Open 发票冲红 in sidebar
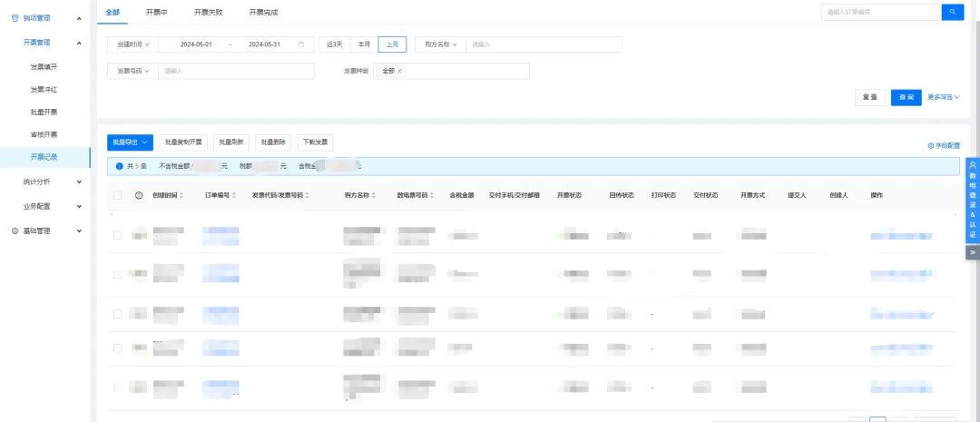 (x=44, y=90)
